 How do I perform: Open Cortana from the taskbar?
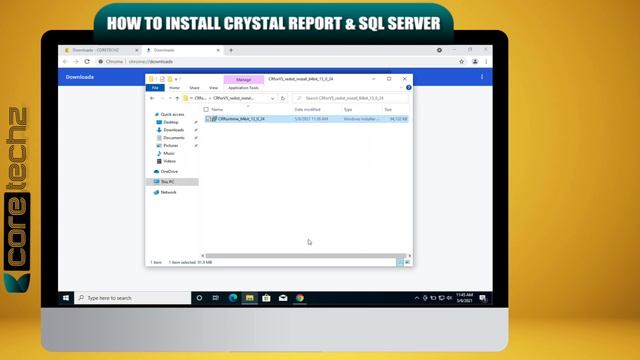point(199,298)
